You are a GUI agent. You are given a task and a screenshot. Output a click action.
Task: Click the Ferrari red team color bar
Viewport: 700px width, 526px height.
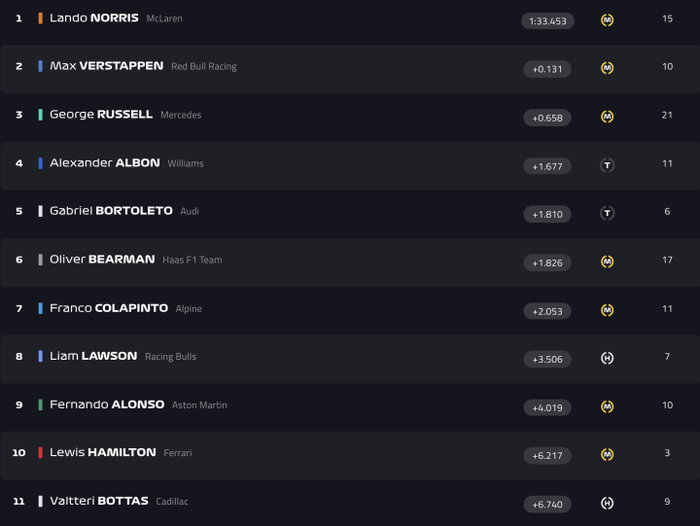pos(40,453)
